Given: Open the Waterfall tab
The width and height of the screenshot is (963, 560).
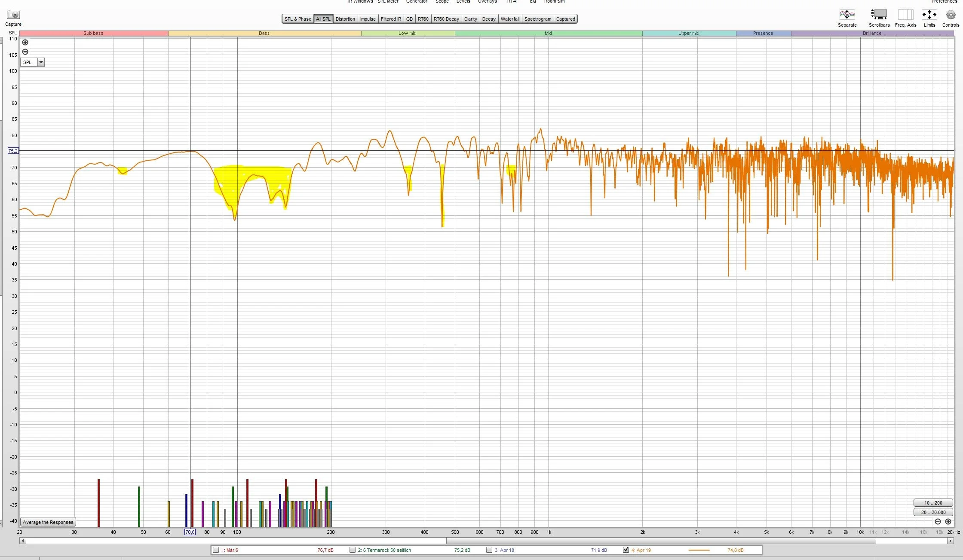Looking at the screenshot, I should click(x=510, y=19).
